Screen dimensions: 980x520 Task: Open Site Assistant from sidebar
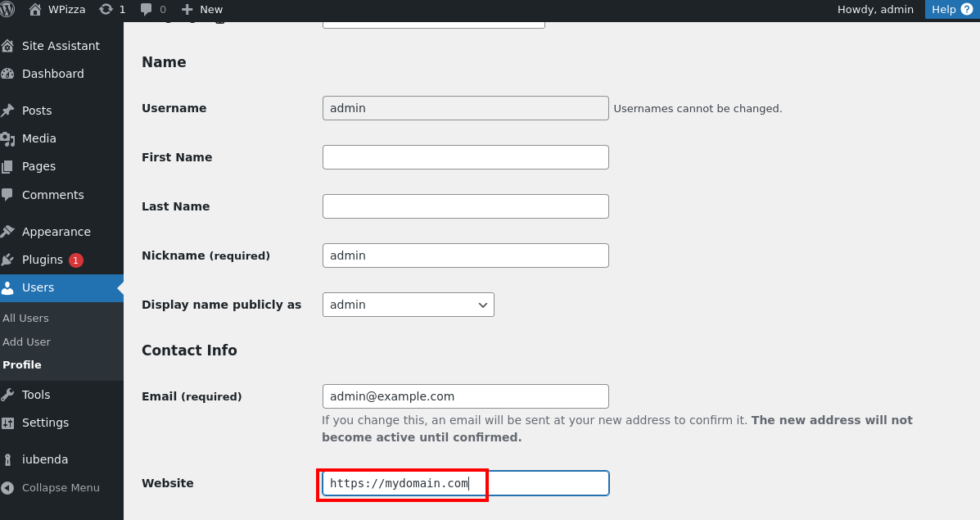pos(60,46)
